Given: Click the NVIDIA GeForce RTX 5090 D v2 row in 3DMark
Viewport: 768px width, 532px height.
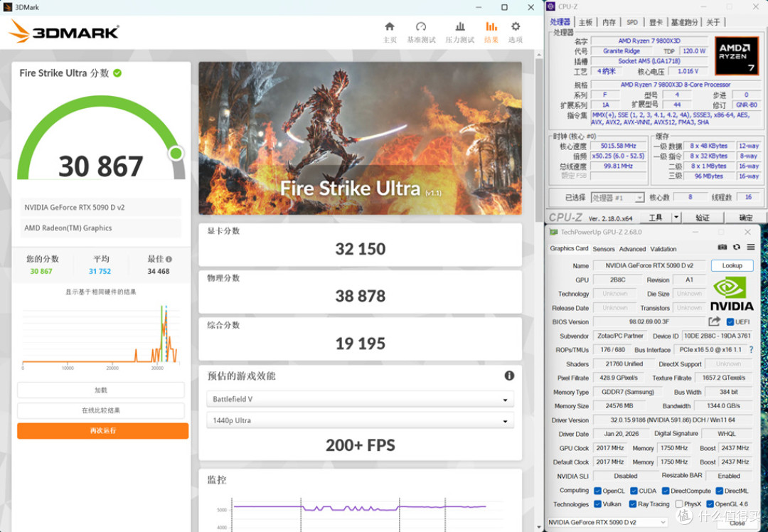Looking at the screenshot, I should (100, 207).
